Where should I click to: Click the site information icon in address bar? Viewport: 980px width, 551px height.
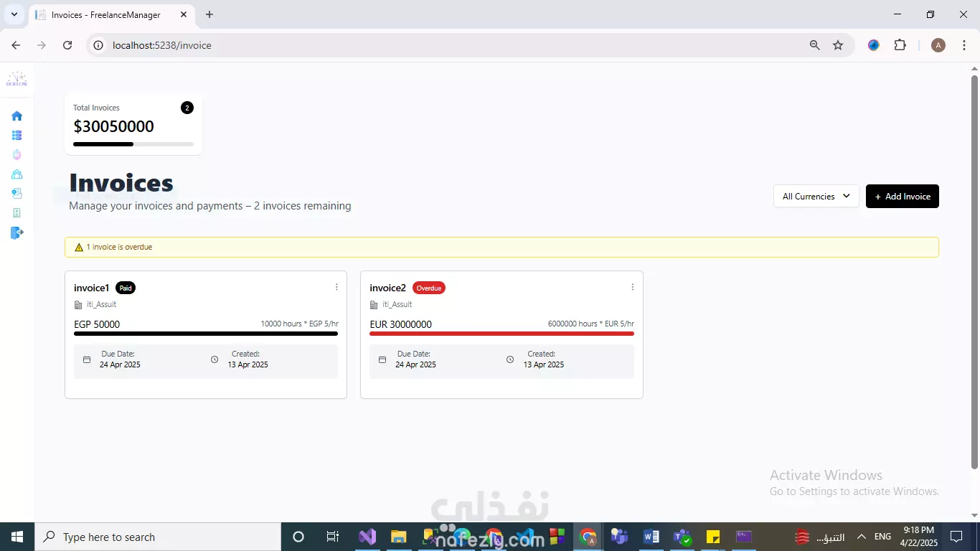pyautogui.click(x=99, y=45)
